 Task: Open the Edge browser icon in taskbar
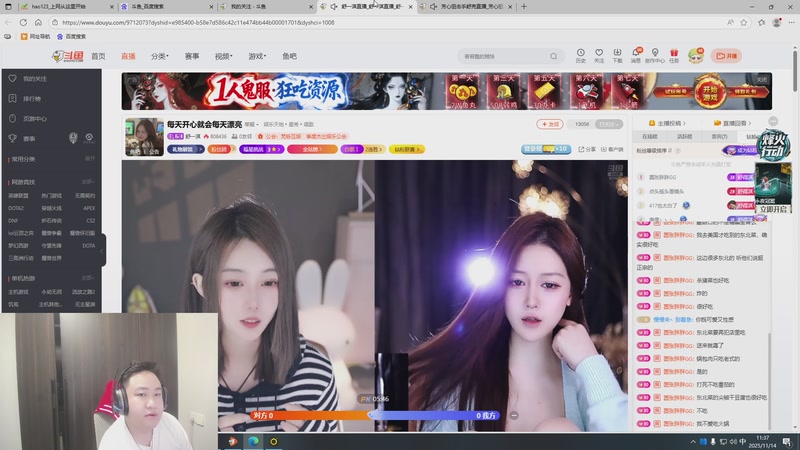click(253, 441)
